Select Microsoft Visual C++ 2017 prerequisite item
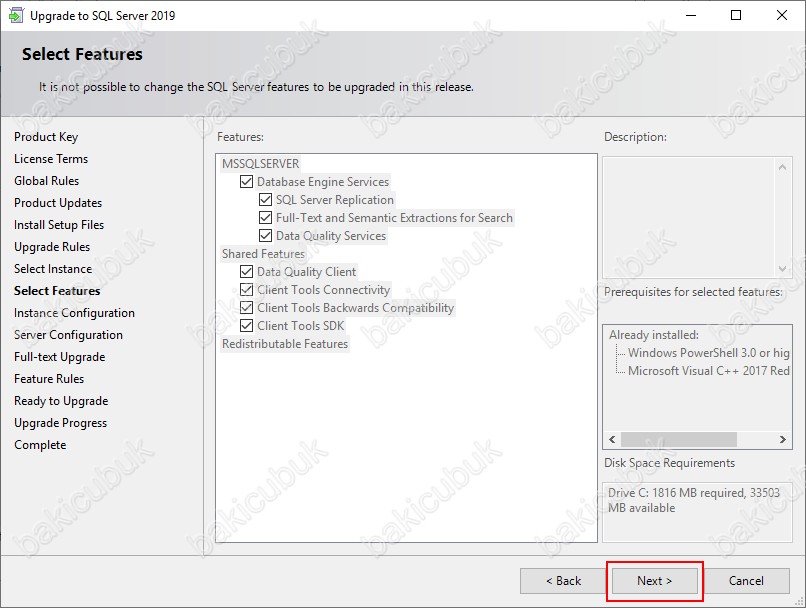This screenshot has height=608, width=806. 708,371
